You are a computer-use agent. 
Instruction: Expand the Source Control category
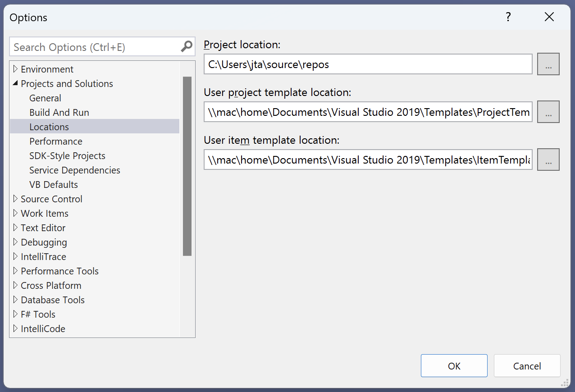click(x=15, y=199)
